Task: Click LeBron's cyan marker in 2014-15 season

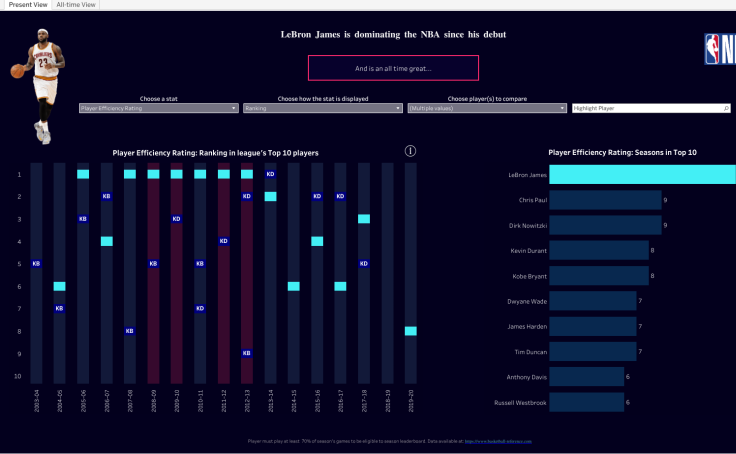Action: pyautogui.click(x=293, y=286)
